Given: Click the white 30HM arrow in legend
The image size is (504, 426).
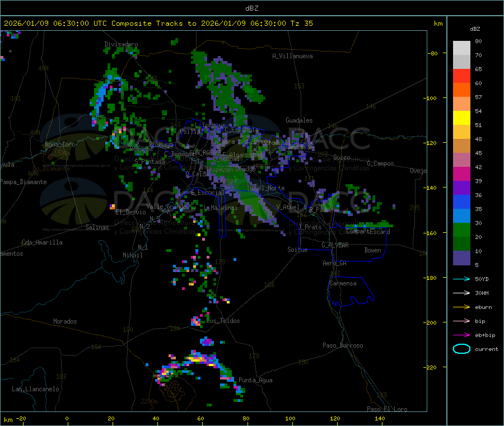Looking at the screenshot, I should [461, 293].
